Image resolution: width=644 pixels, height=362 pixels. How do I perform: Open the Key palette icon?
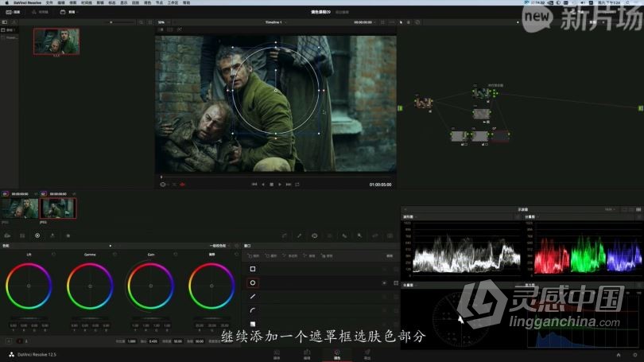pyautogui.click(x=359, y=235)
